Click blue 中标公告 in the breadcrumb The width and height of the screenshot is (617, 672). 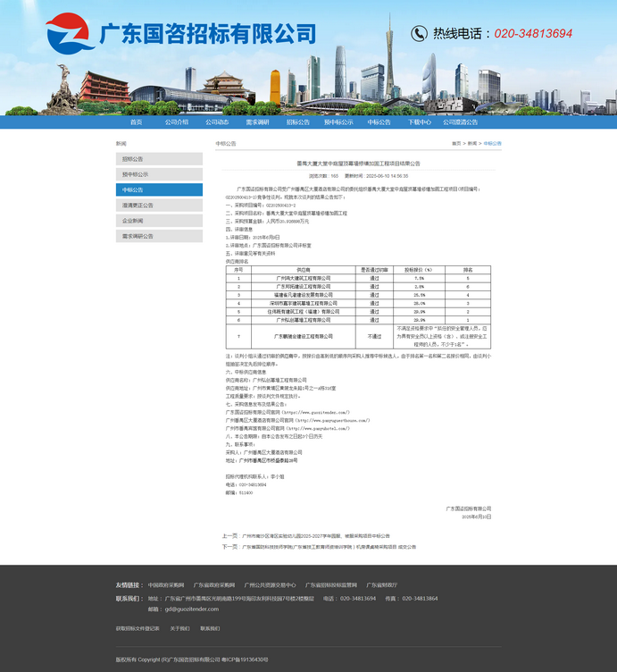tap(492, 144)
